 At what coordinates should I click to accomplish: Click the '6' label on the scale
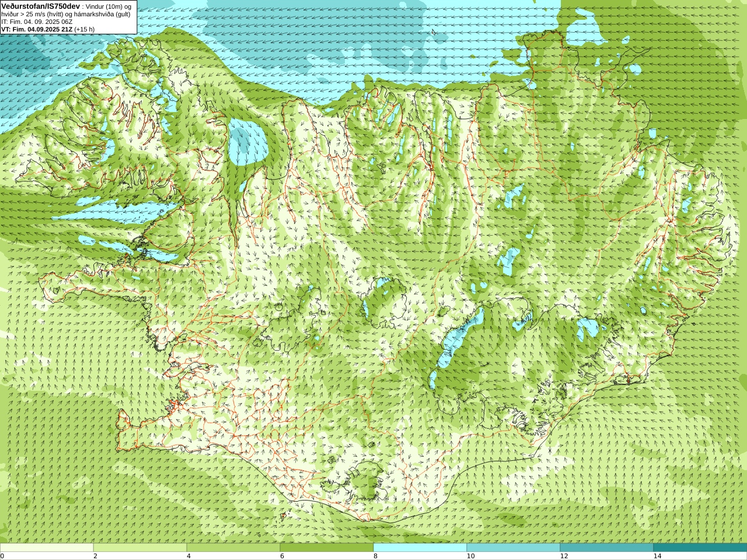282,556
